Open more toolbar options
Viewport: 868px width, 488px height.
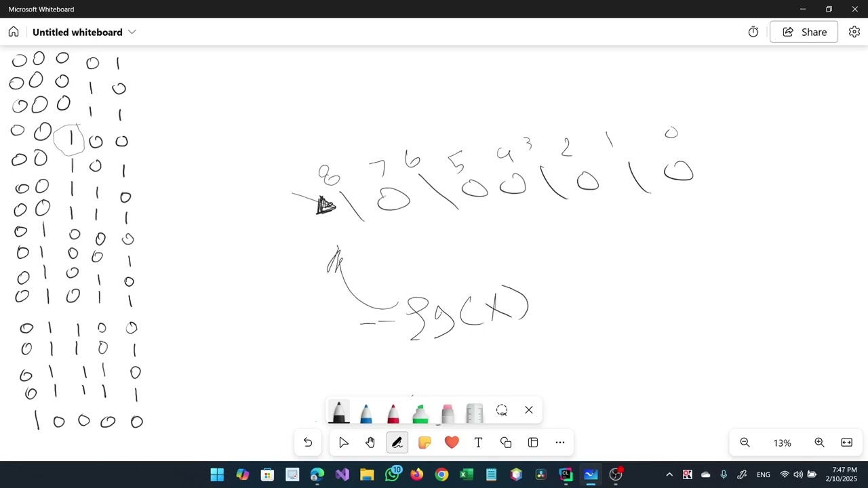tap(560, 443)
